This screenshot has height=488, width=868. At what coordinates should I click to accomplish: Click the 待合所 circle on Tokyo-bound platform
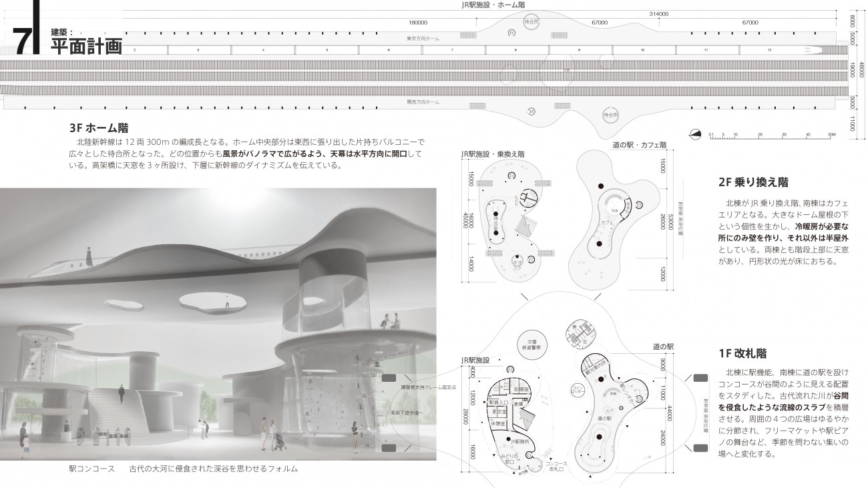click(532, 22)
